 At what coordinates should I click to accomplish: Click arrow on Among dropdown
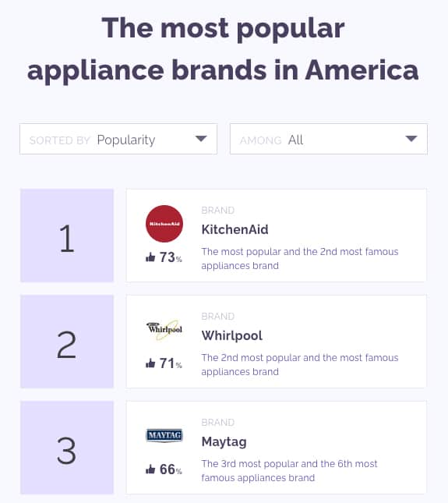tap(411, 139)
